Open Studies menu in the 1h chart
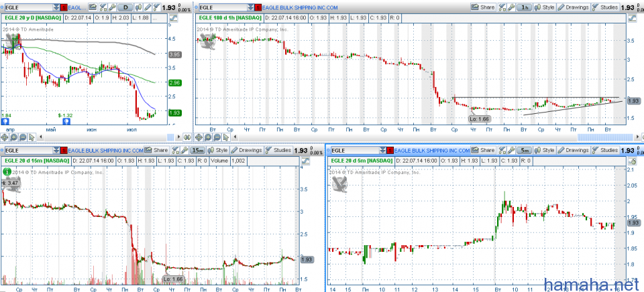 (605, 7)
